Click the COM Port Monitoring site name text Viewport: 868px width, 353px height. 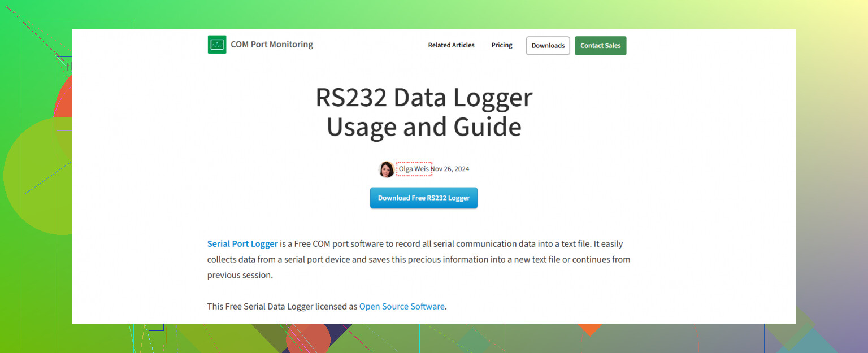point(272,45)
